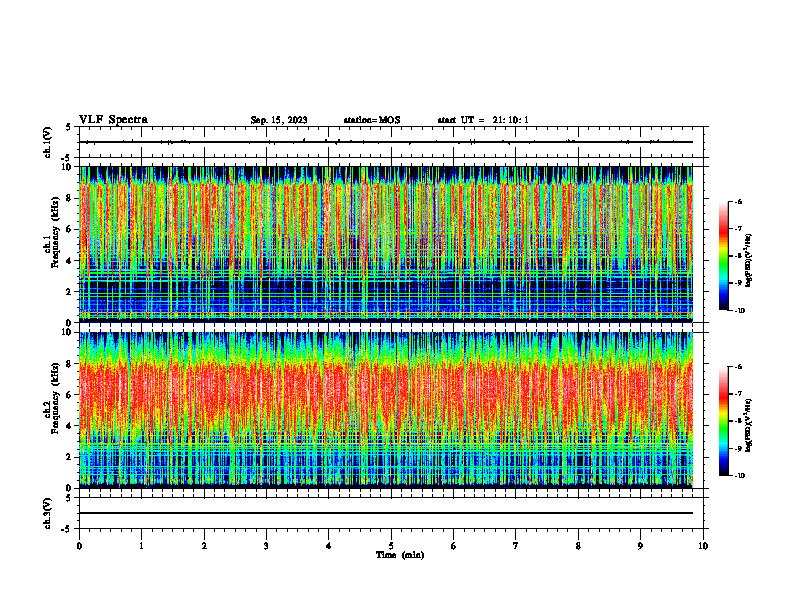Click the "station=MOS" header label
This screenshot has height=612, width=792.
click(x=372, y=120)
